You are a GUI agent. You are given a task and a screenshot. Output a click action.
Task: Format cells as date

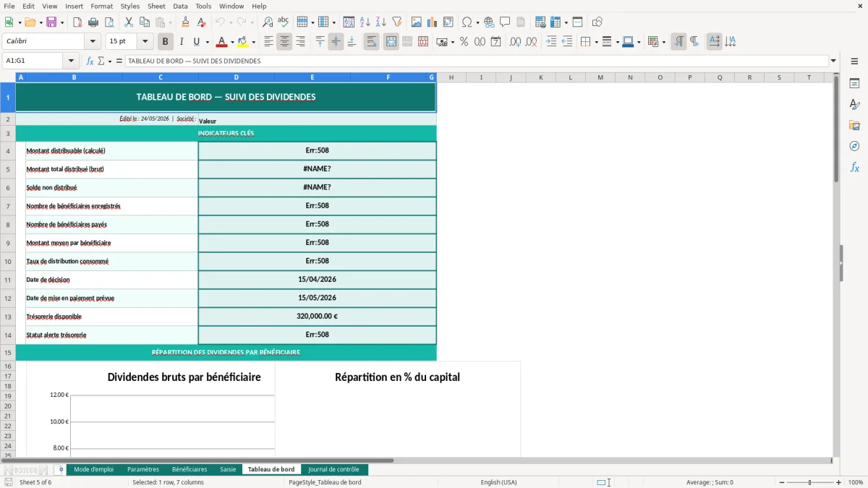(x=496, y=42)
